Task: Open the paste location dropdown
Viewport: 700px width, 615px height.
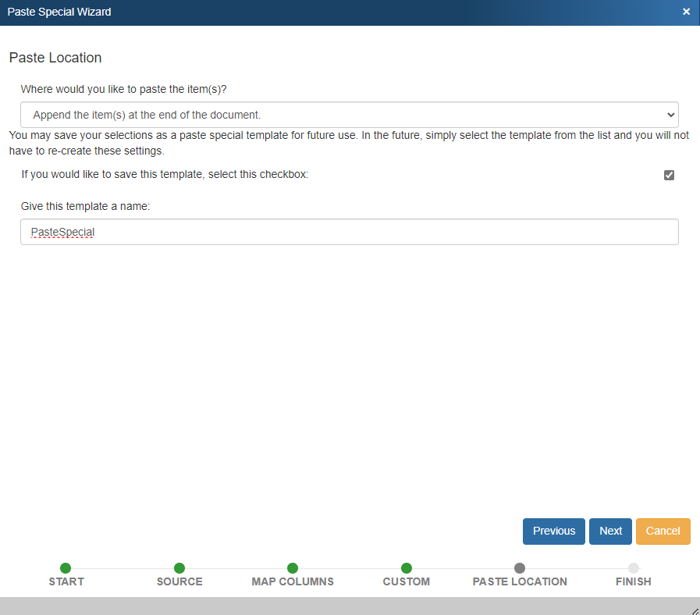Action: click(349, 115)
